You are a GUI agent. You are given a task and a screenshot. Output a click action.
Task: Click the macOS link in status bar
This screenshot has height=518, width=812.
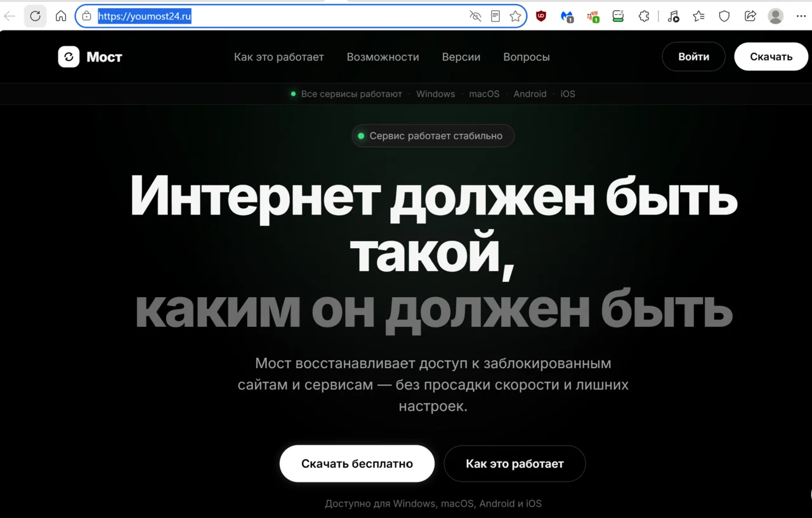click(x=484, y=94)
